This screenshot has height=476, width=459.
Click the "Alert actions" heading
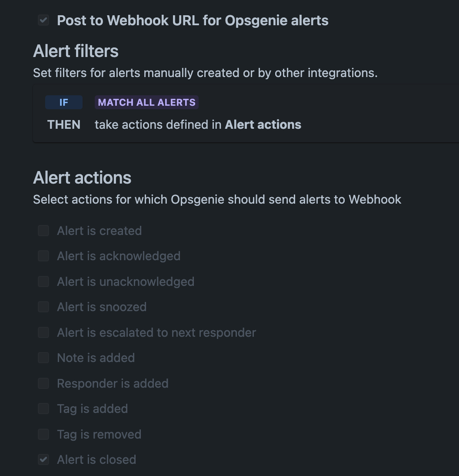(x=81, y=177)
